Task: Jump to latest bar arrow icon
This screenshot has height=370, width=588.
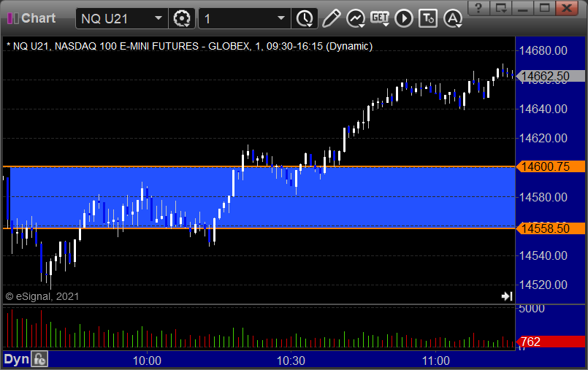Action: [507, 296]
